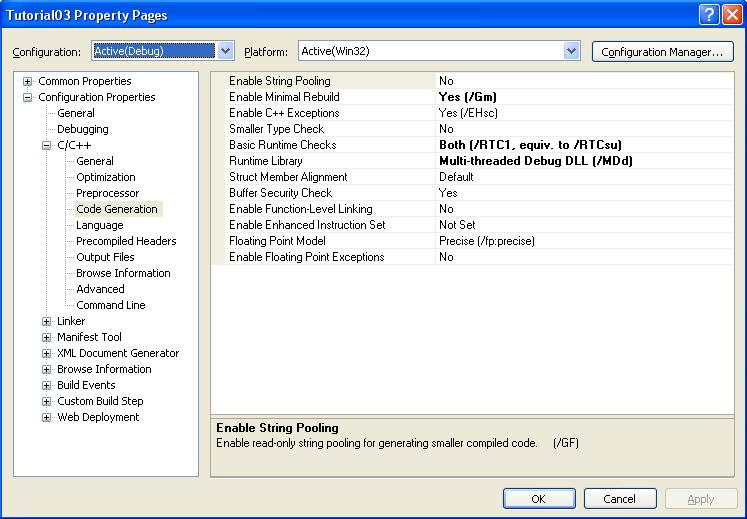Click the Smaller Type Check property
This screenshot has height=519, width=747.
click(x=276, y=129)
